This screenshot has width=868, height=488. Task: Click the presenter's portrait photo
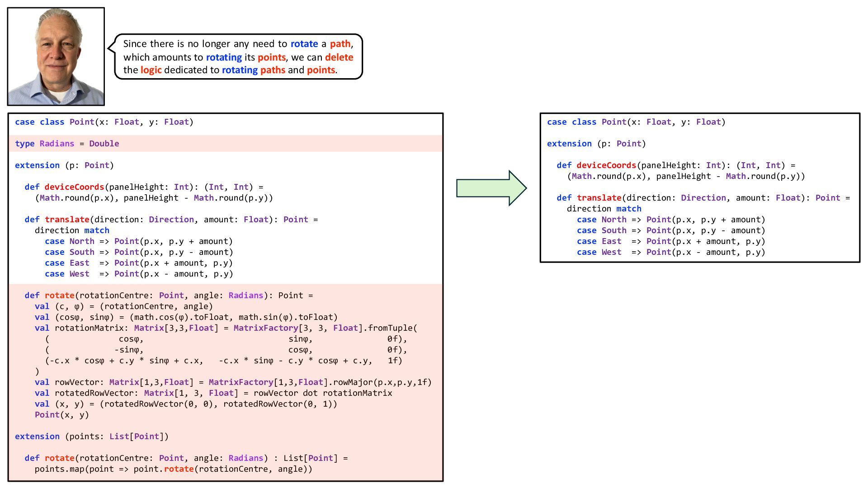pos(56,56)
